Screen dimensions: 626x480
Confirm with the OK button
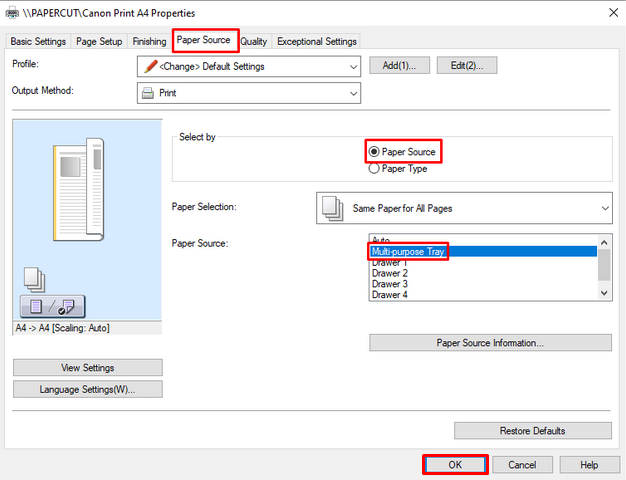(x=455, y=465)
